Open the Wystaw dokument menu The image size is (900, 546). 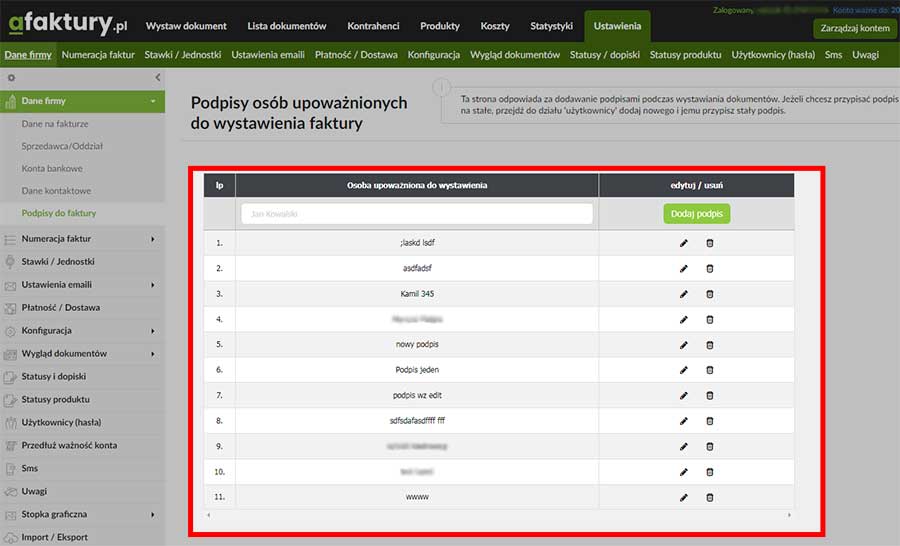click(x=186, y=26)
